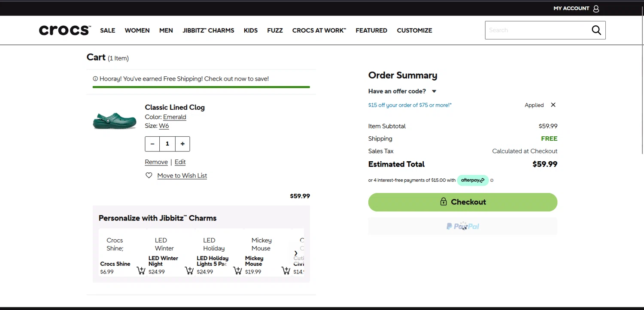Add LED Holiday Lights charm to cart
Screen dimensions: 644x310
pyautogui.click(x=237, y=271)
